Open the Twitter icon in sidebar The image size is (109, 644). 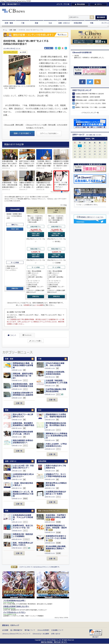(x=90, y=82)
